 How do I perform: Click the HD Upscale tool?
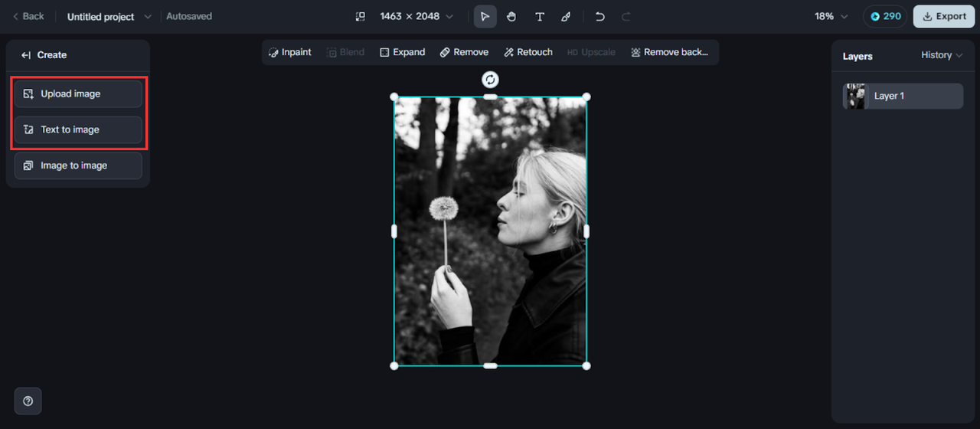coord(591,52)
